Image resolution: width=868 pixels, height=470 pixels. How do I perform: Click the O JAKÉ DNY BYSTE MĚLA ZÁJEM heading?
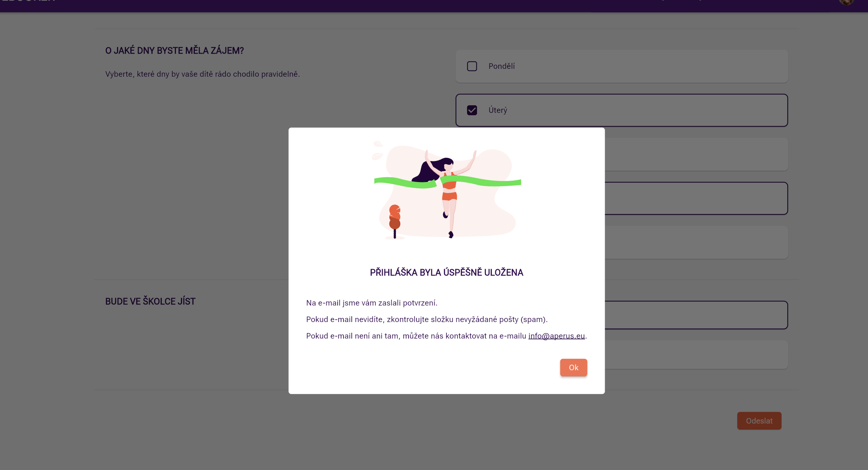(174, 51)
